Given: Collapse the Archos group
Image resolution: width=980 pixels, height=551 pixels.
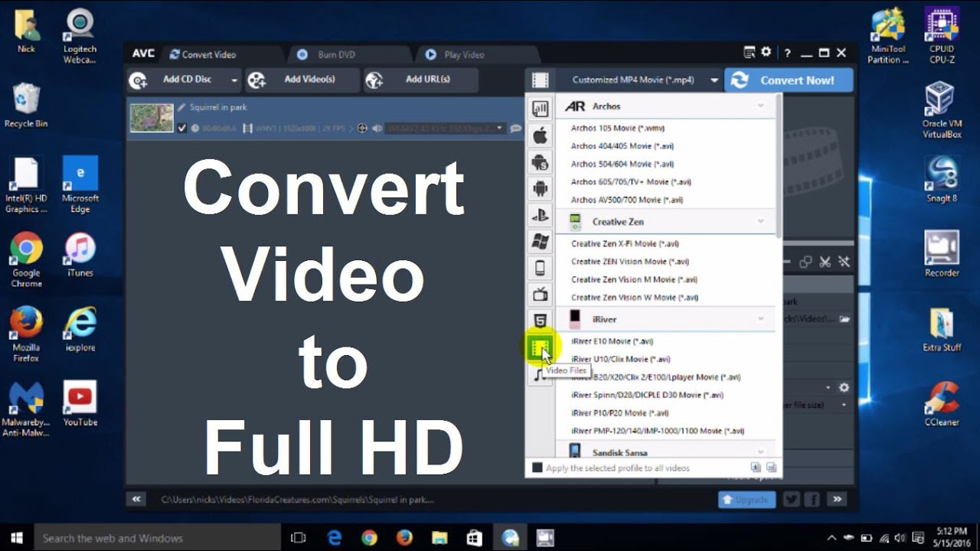Looking at the screenshot, I should [x=761, y=106].
